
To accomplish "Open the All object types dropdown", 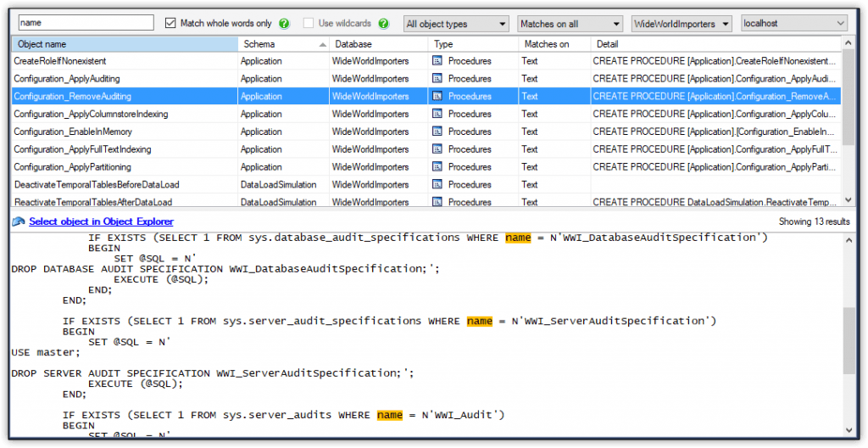I will [x=456, y=24].
